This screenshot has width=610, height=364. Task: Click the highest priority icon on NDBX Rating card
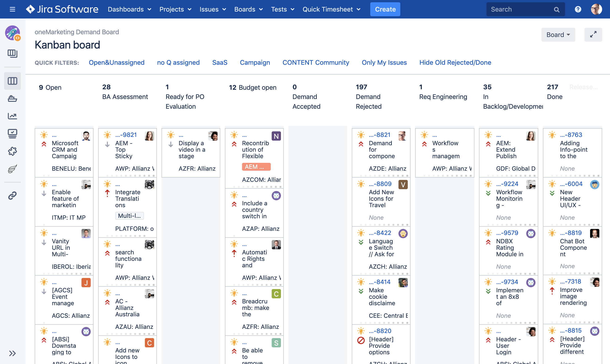488,242
